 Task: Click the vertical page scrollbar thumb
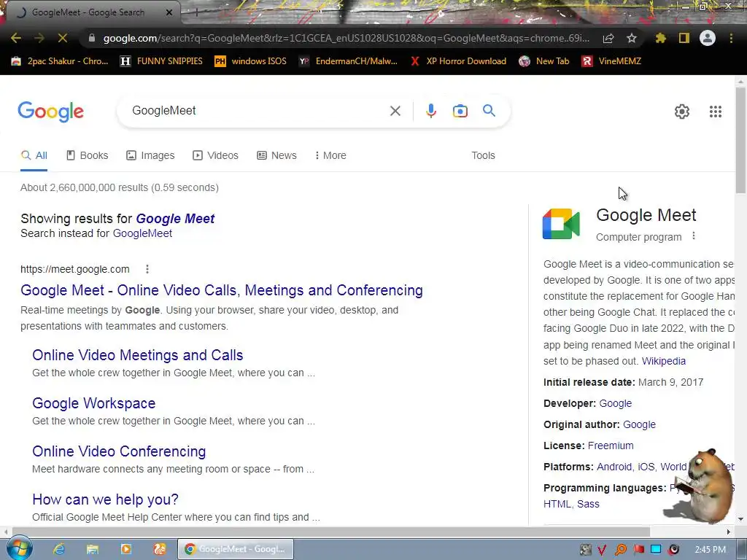[740, 141]
